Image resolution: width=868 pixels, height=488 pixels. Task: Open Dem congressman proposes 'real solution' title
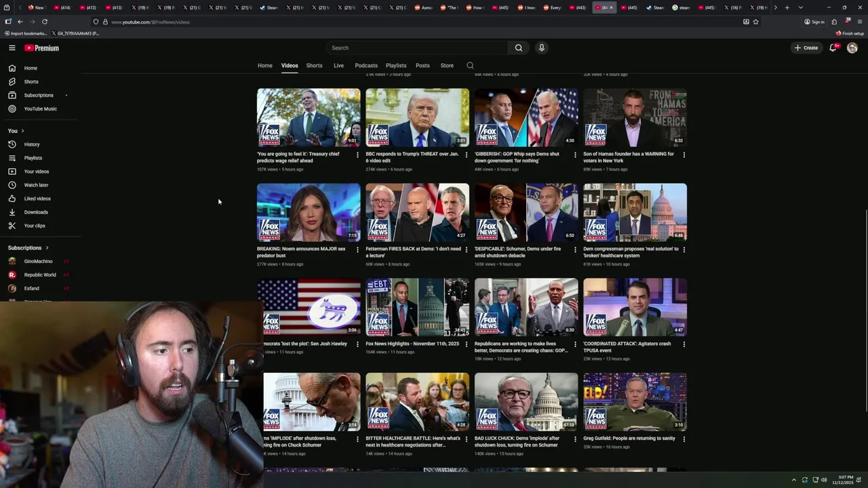click(x=631, y=252)
